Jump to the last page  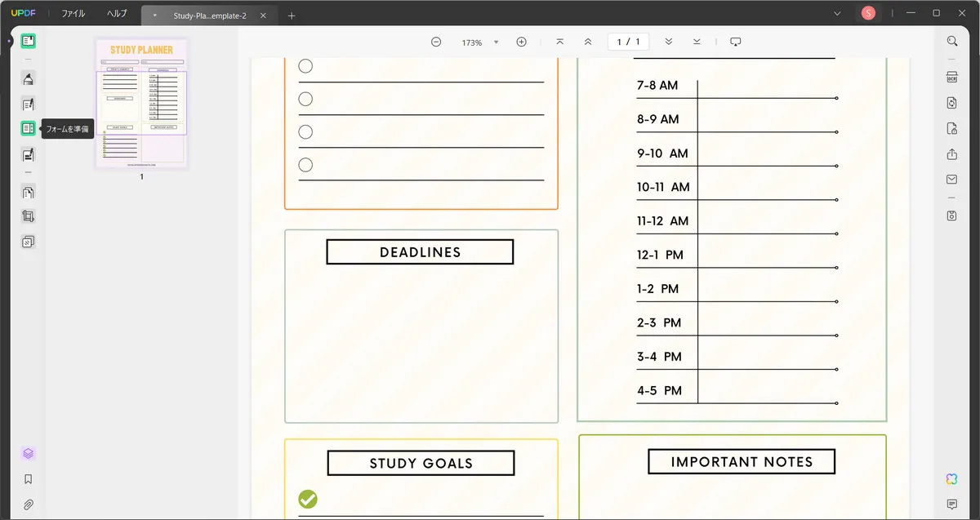(697, 42)
